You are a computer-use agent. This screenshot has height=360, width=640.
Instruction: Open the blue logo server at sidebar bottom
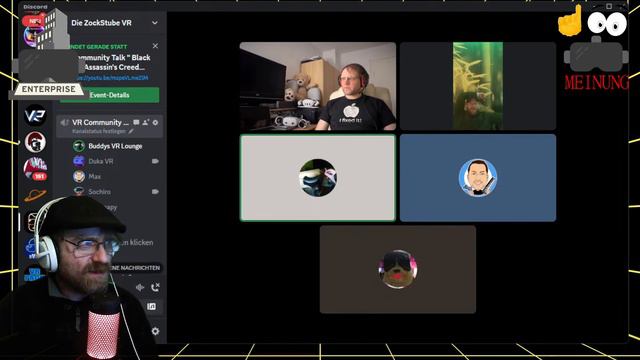[x=33, y=274]
